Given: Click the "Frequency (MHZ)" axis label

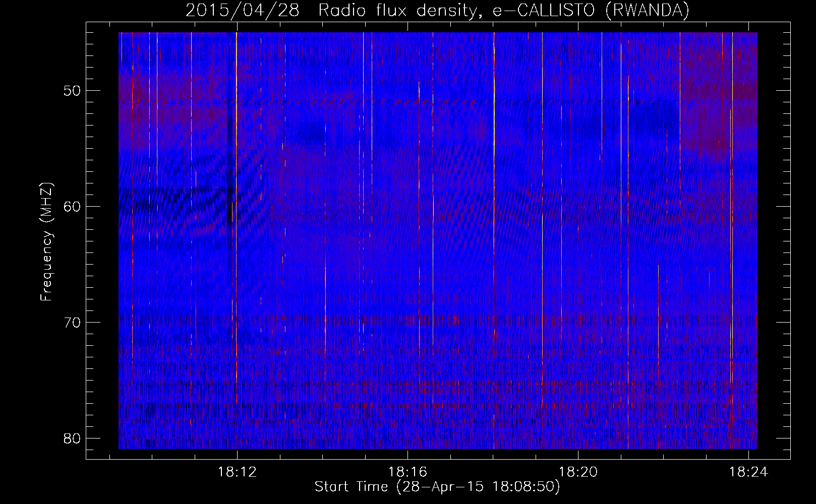Looking at the screenshot, I should click(46, 242).
